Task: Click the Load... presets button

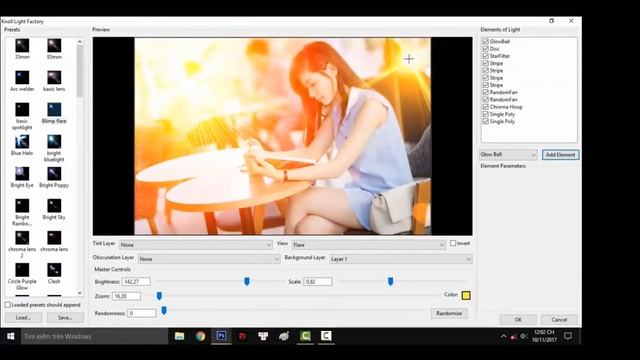Action: 23,318
